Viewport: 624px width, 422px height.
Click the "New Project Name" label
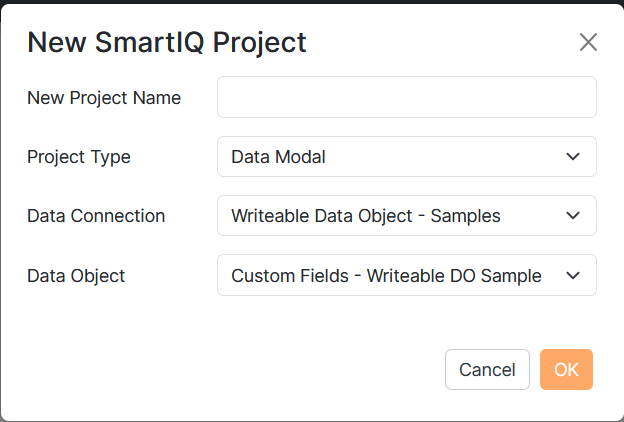[x=104, y=98]
